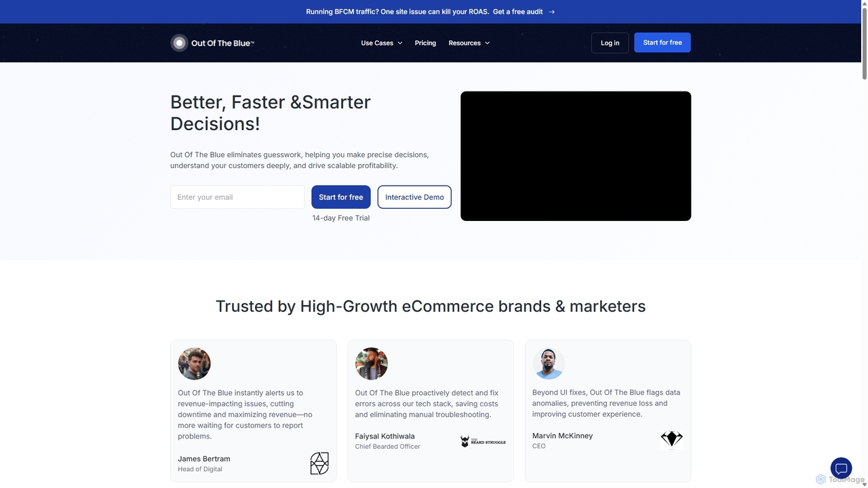The height and width of the screenshot is (488, 868).
Task: Expand the Use Cases dropdown menu
Action: tap(382, 43)
